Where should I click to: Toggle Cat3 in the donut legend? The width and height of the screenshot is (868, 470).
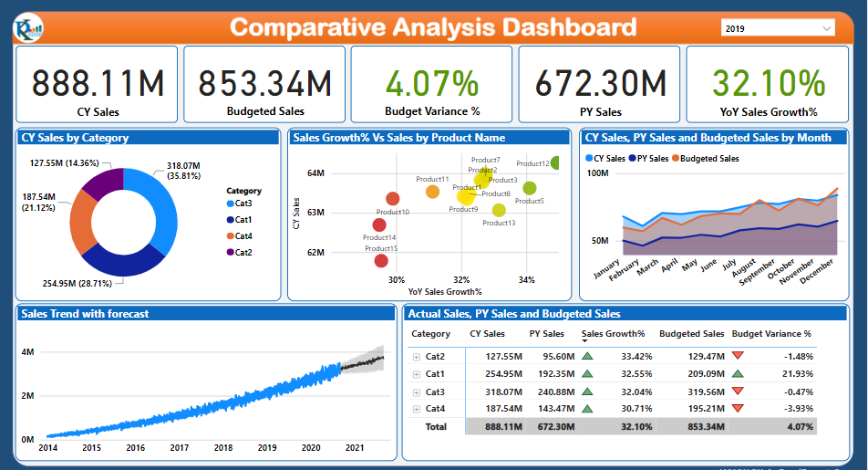coord(243,204)
